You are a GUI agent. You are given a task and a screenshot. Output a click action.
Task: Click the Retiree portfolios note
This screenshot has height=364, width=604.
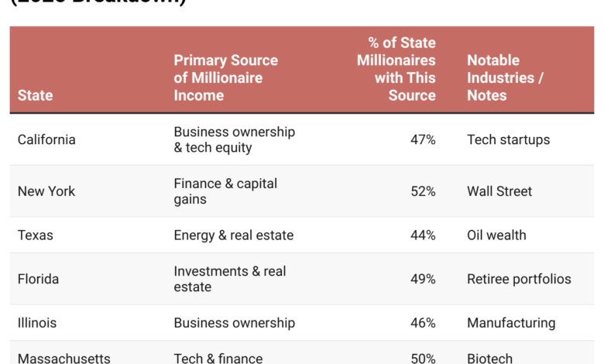pyautogui.click(x=519, y=279)
